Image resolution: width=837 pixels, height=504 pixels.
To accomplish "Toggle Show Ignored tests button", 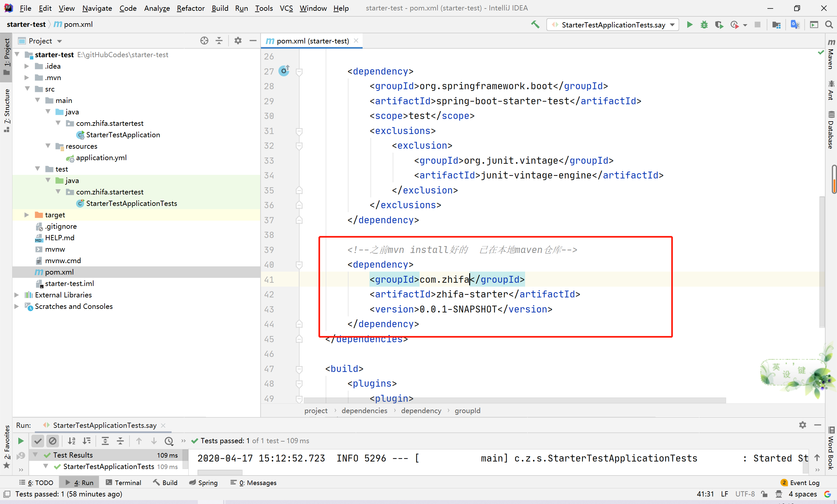I will point(53,441).
